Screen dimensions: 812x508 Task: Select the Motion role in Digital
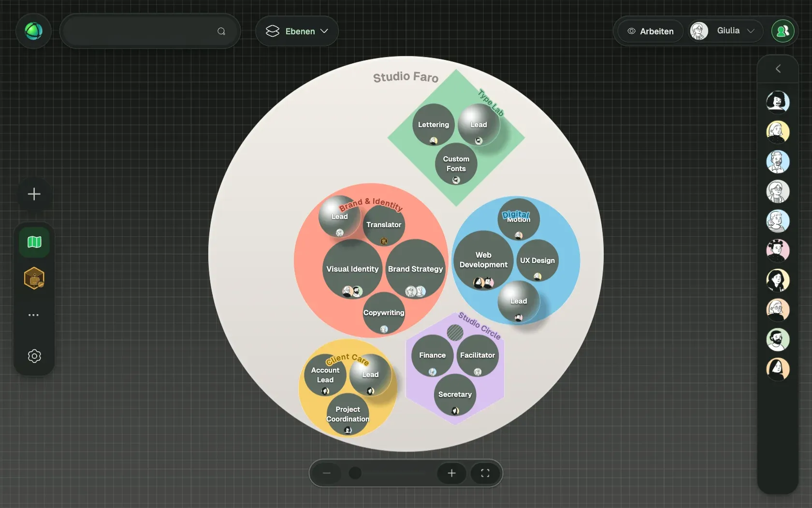tap(519, 220)
